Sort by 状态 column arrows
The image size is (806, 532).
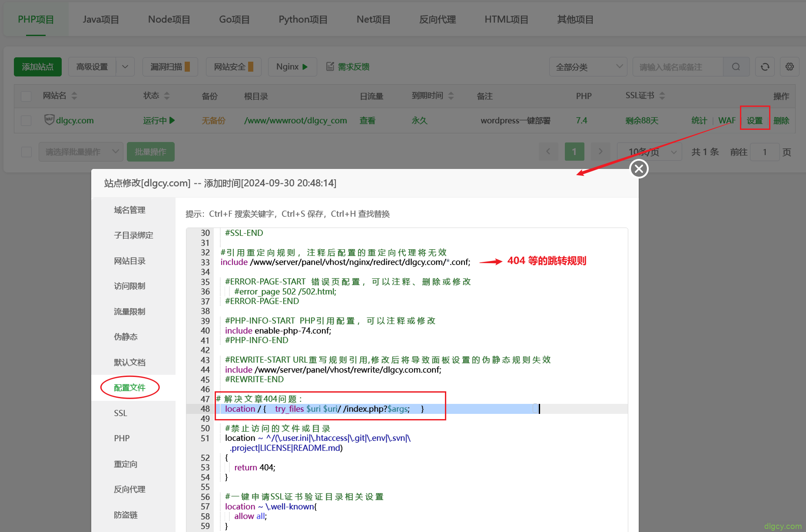pyautogui.click(x=167, y=96)
